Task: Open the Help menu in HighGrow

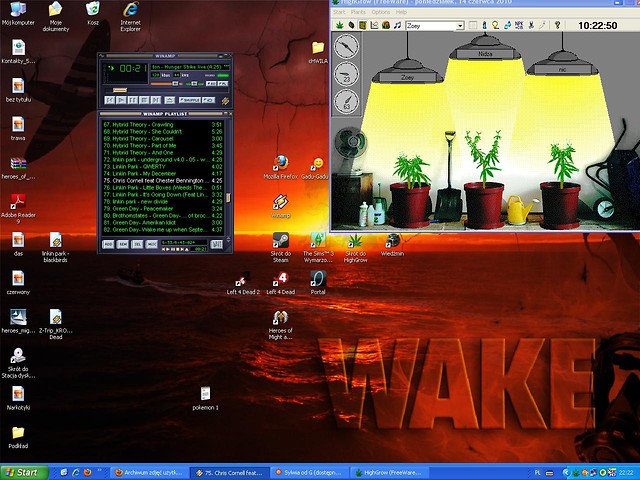Action: click(401, 12)
